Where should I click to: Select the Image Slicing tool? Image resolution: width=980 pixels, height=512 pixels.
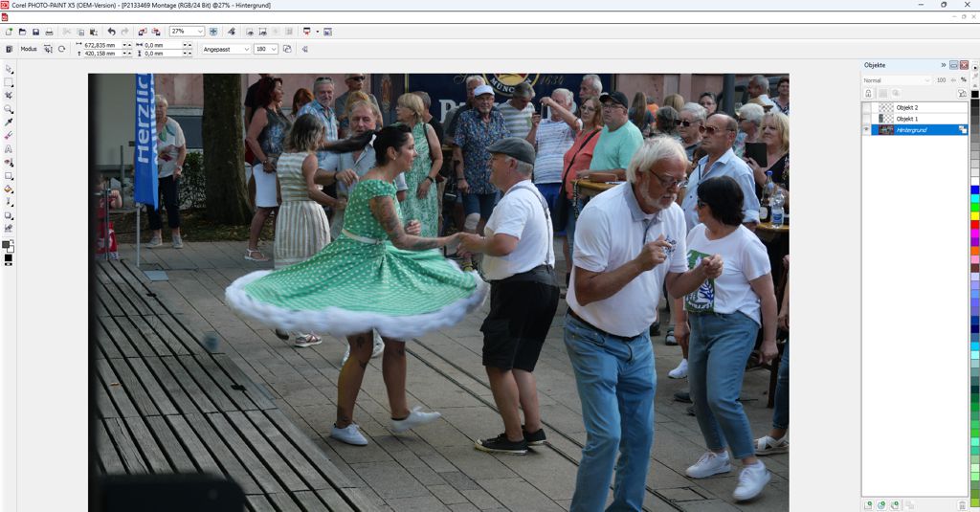point(9,229)
